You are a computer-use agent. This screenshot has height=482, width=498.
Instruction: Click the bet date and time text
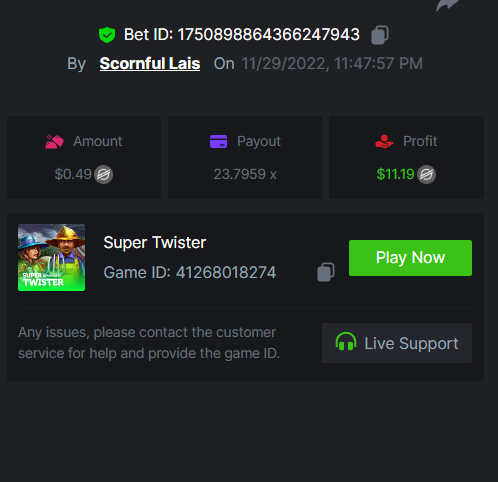[x=332, y=63]
